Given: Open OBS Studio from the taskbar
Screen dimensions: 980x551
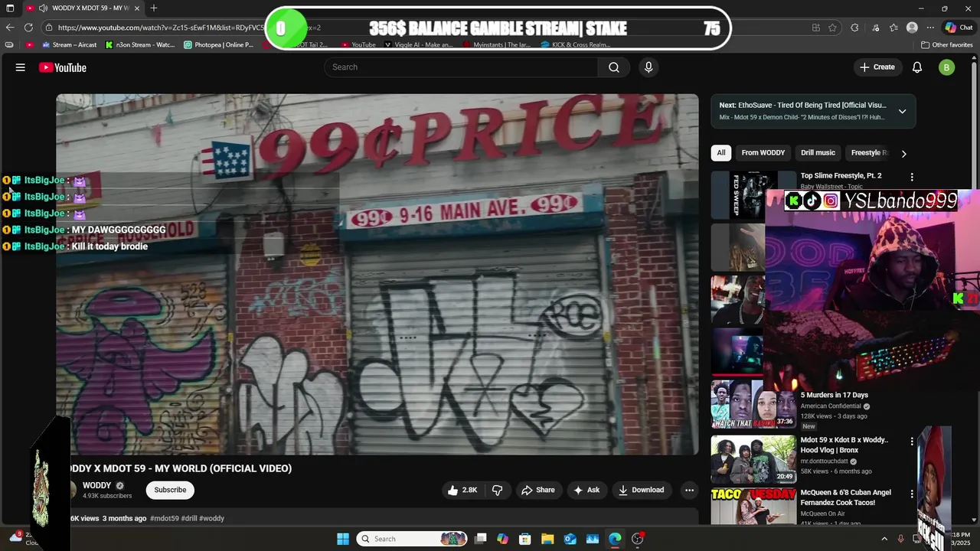Looking at the screenshot, I should [638, 539].
